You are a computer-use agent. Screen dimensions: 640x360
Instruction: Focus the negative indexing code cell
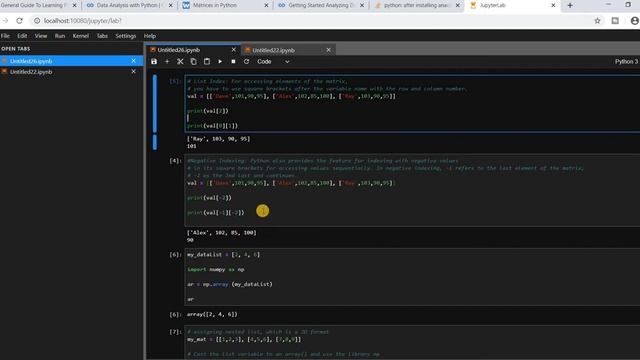412,190
